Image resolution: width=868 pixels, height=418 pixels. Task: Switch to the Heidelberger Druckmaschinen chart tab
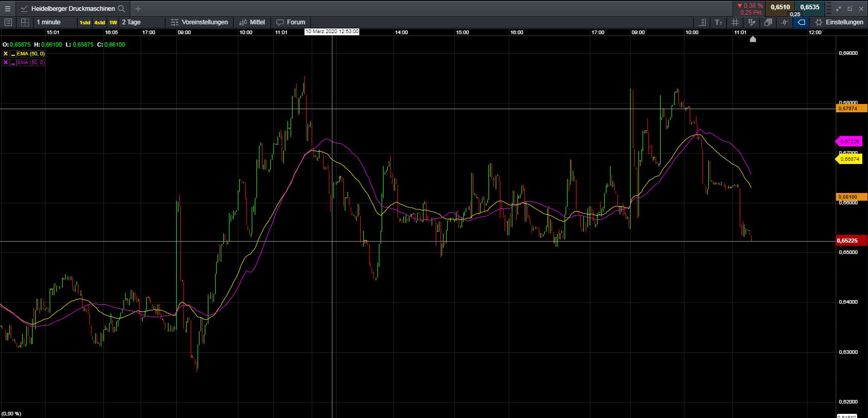coord(72,9)
